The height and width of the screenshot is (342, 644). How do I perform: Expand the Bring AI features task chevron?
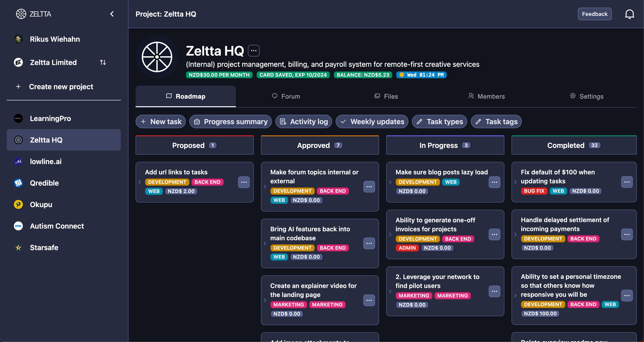[265, 243]
